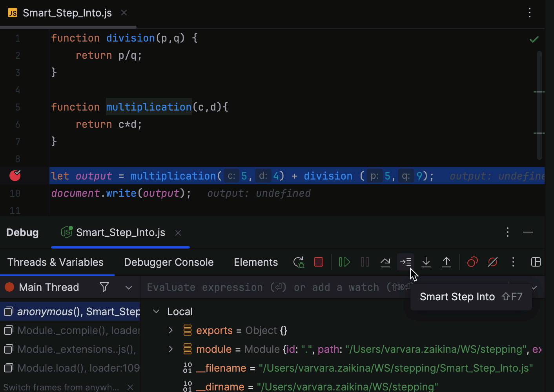Open the debugger layout settings icon
554x392 pixels.
point(536,262)
